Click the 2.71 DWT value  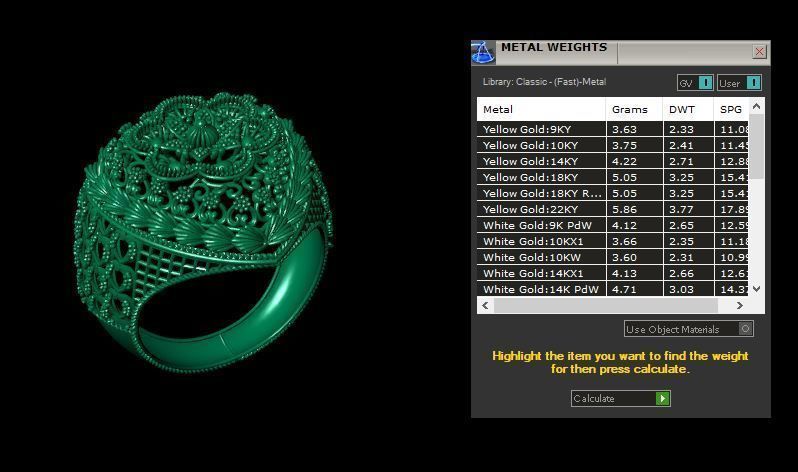pos(681,161)
